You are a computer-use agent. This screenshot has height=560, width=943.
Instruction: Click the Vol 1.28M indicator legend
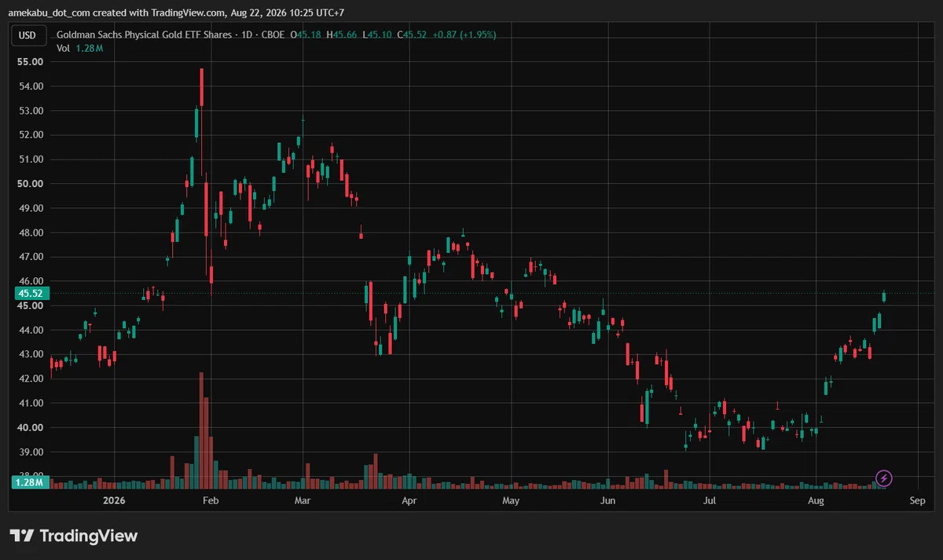click(x=80, y=48)
